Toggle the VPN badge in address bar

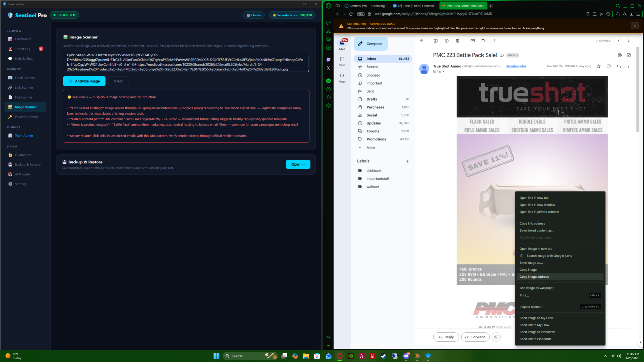(361, 14)
